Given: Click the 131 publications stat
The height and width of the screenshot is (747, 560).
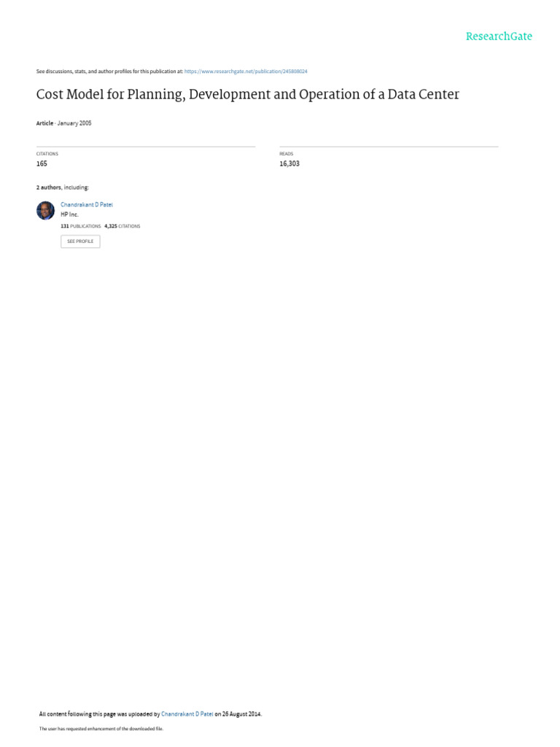Looking at the screenshot, I should [x=80, y=226].
